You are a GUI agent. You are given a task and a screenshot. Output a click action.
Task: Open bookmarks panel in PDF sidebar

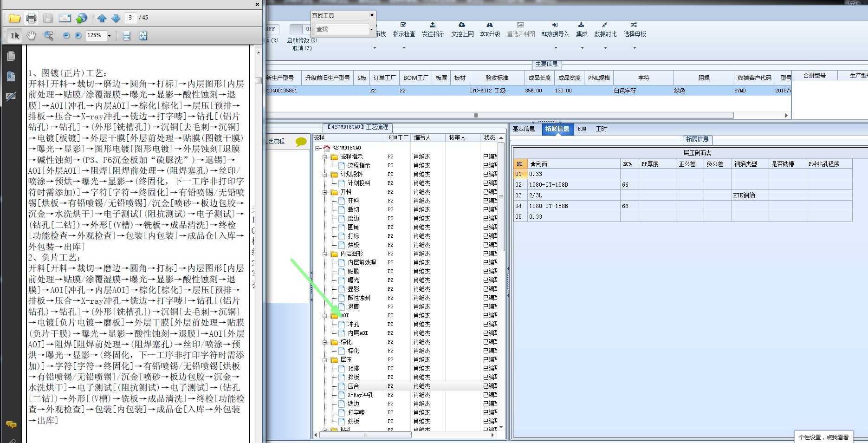[x=11, y=76]
